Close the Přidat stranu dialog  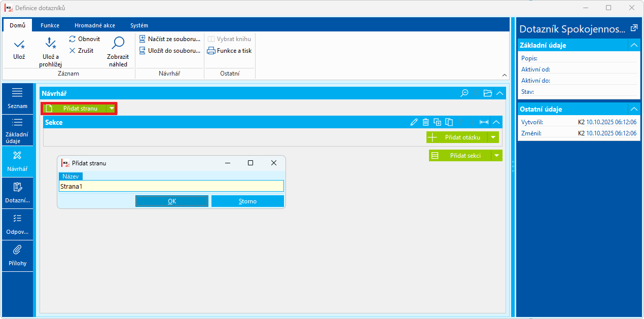coord(274,163)
